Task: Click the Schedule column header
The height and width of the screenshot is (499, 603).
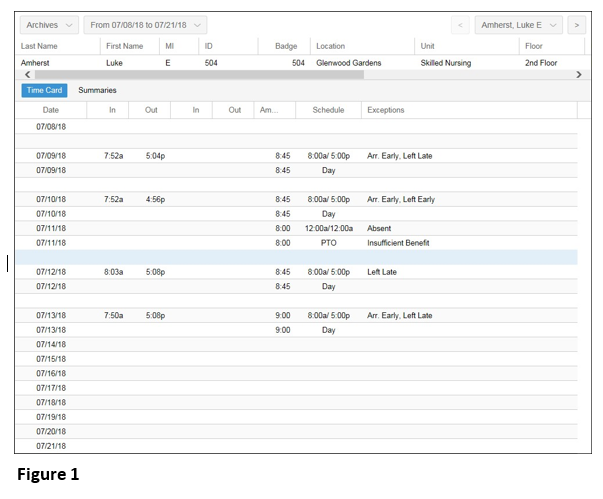Action: [328, 110]
